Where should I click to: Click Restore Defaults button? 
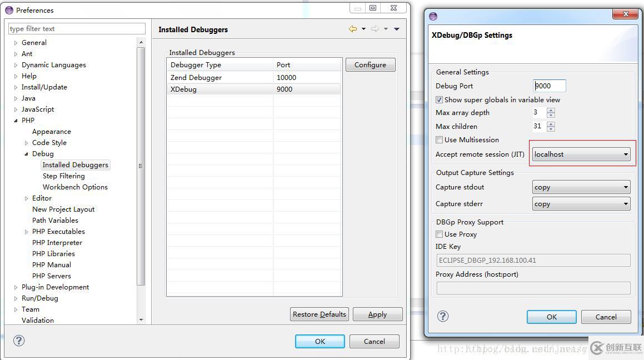[319, 314]
